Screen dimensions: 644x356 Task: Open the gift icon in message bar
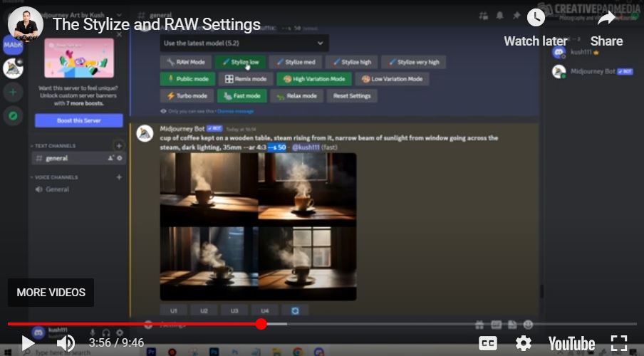(x=479, y=325)
